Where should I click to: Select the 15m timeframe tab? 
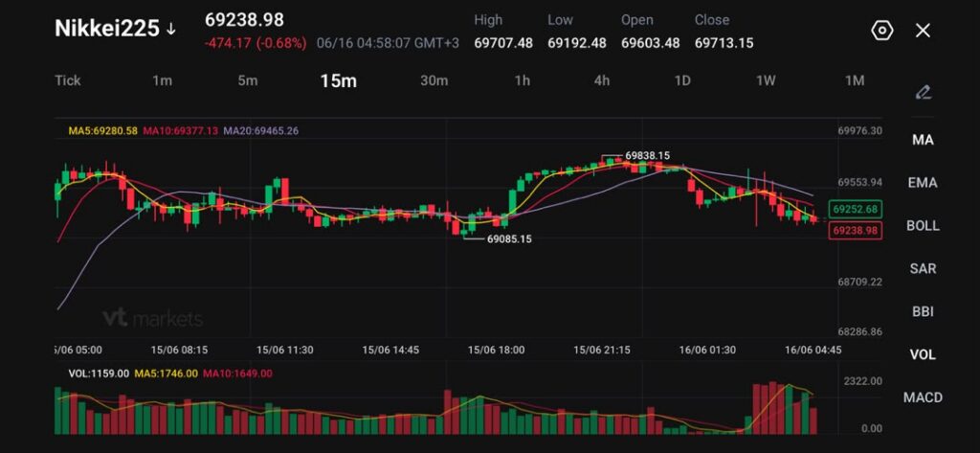click(338, 80)
